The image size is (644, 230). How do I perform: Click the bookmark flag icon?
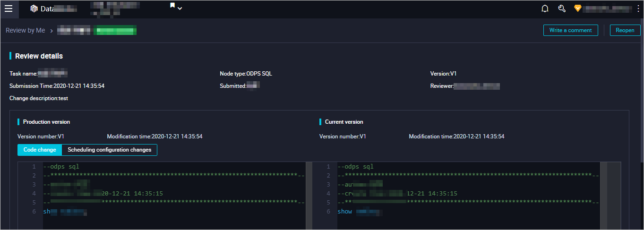tap(172, 6)
